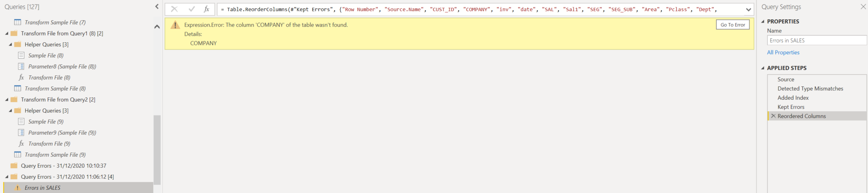Click the Sample File (8) document icon
The height and width of the screenshot is (193, 868).
click(x=21, y=56)
